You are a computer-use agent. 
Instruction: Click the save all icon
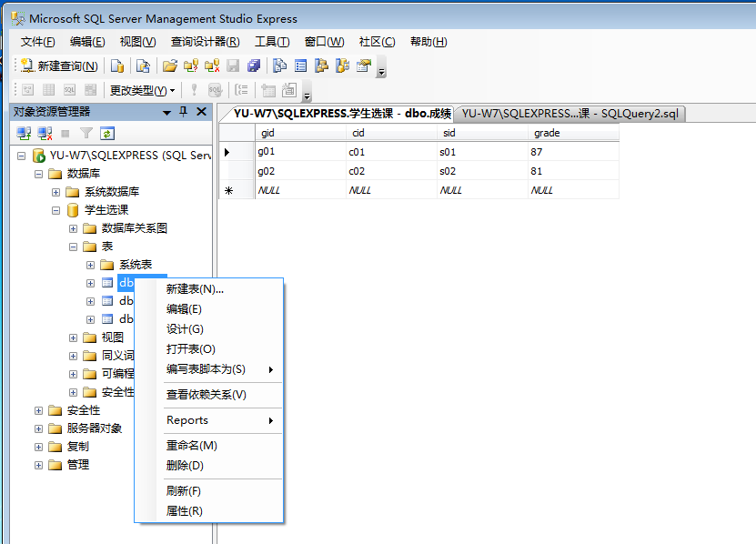254,65
